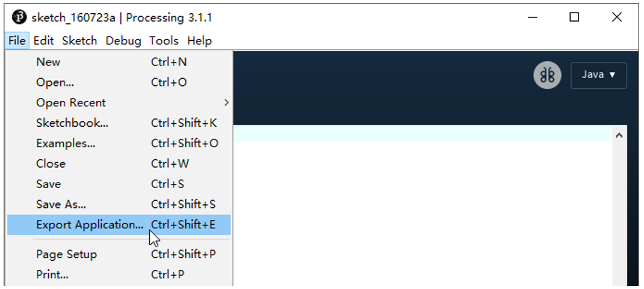Select Export Application... menu item
This screenshot has width=644, height=289.
click(119, 225)
